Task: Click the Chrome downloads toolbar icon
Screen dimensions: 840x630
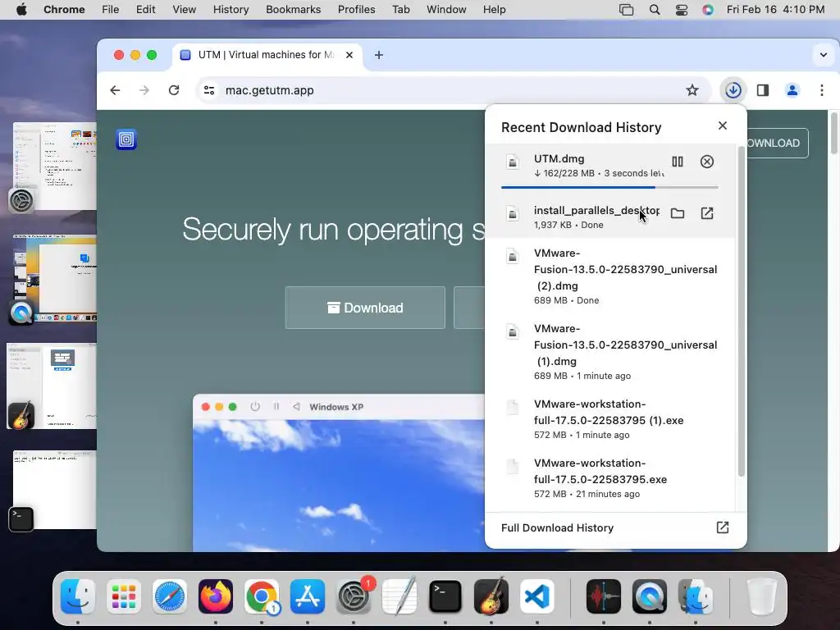Action: tap(733, 90)
